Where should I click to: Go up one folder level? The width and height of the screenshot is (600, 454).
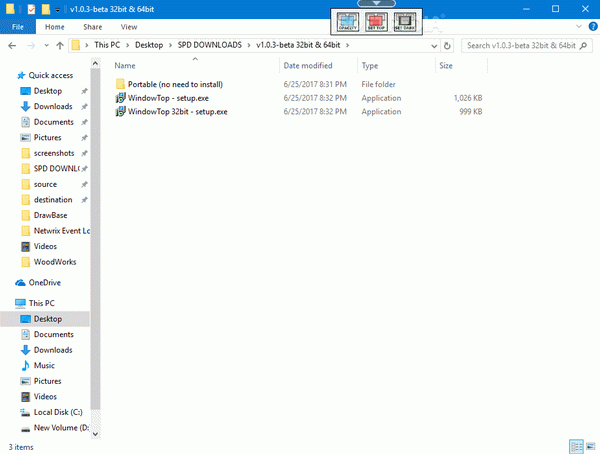[x=60, y=46]
